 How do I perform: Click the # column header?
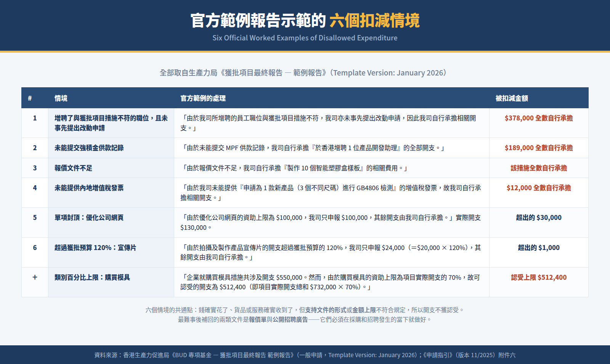[x=30, y=98]
